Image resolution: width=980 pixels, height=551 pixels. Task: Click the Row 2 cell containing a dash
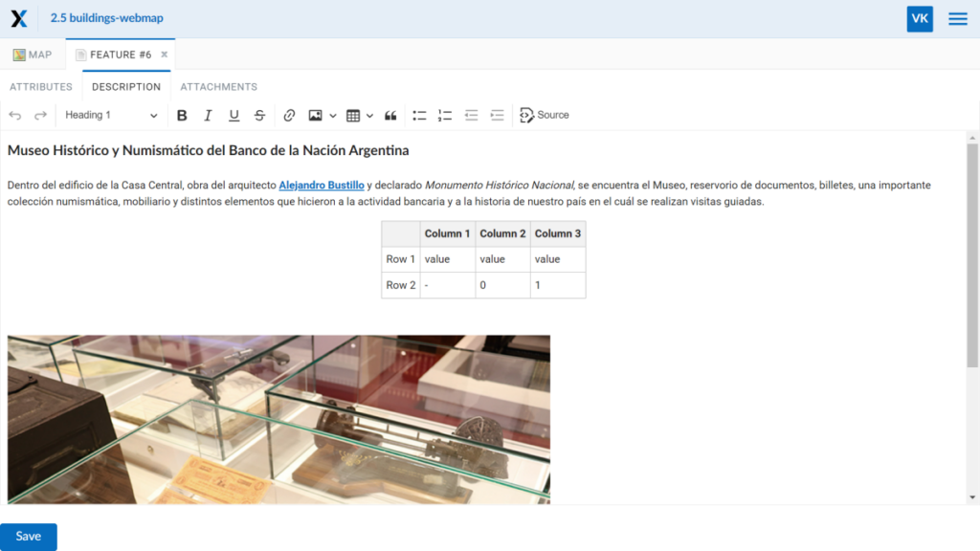click(448, 285)
